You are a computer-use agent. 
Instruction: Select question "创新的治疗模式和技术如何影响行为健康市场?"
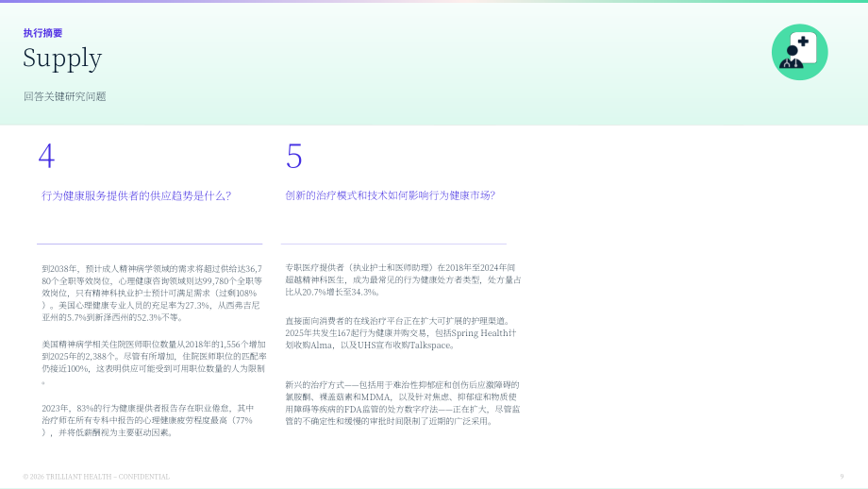pyautogui.click(x=391, y=195)
